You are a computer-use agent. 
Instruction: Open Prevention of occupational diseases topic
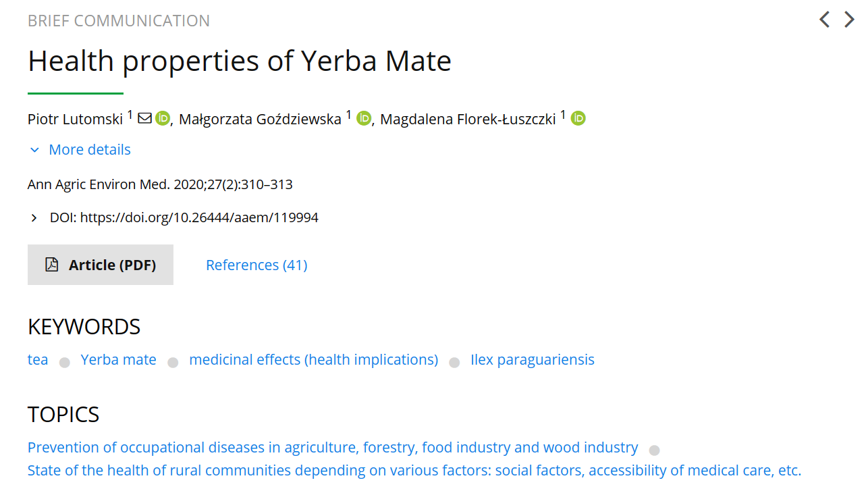[x=333, y=448]
